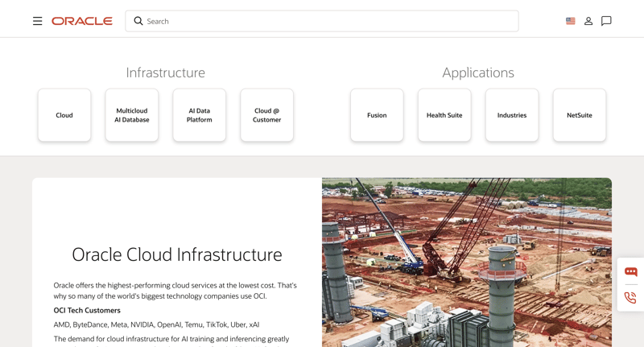Click the Infrastructure section heading

166,72
